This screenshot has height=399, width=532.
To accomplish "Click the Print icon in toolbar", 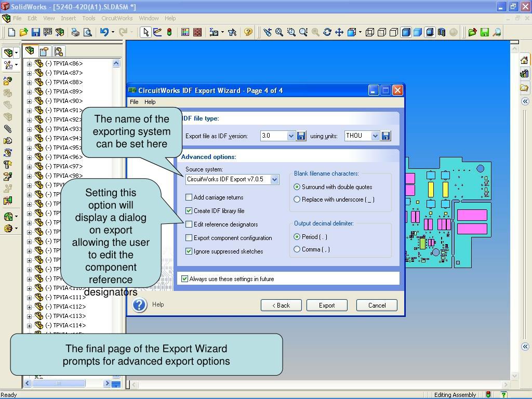I will pos(75,32).
